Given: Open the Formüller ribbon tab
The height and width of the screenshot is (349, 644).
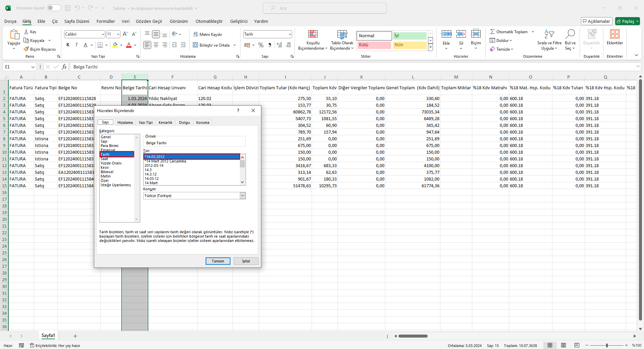Looking at the screenshot, I should [106, 21].
